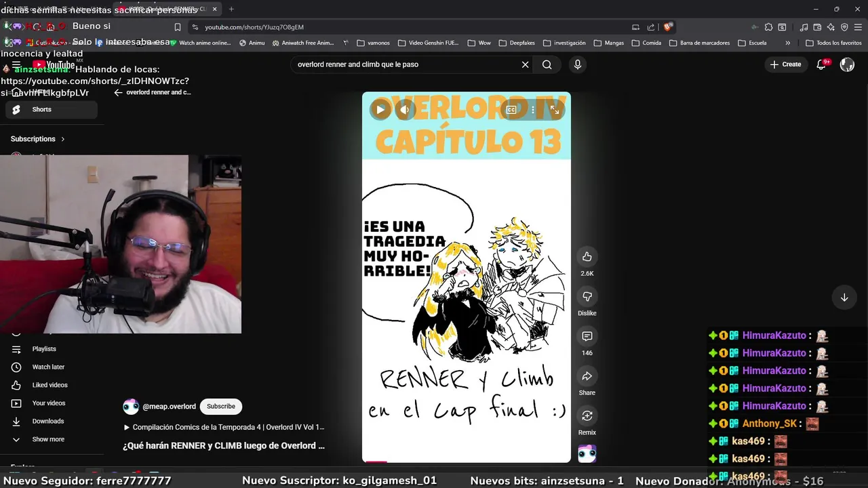Image resolution: width=868 pixels, height=488 pixels.
Task: Open @meap.overlord channel avatar
Action: [131, 407]
